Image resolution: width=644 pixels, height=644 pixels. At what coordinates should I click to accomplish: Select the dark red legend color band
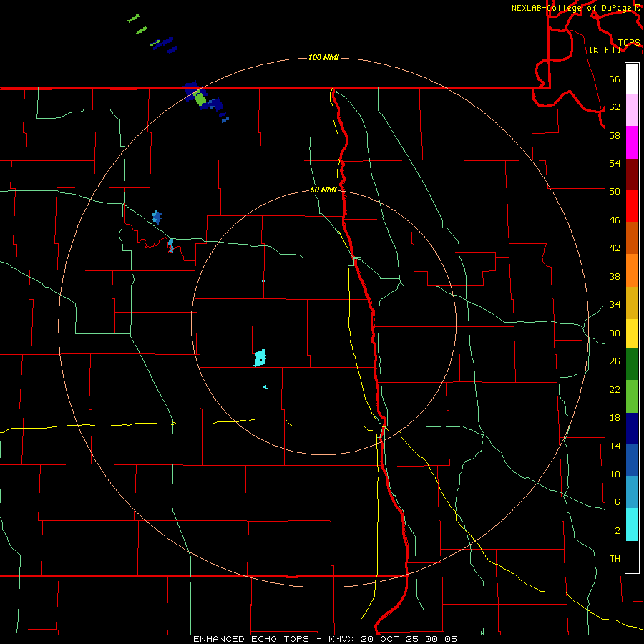coord(632,175)
